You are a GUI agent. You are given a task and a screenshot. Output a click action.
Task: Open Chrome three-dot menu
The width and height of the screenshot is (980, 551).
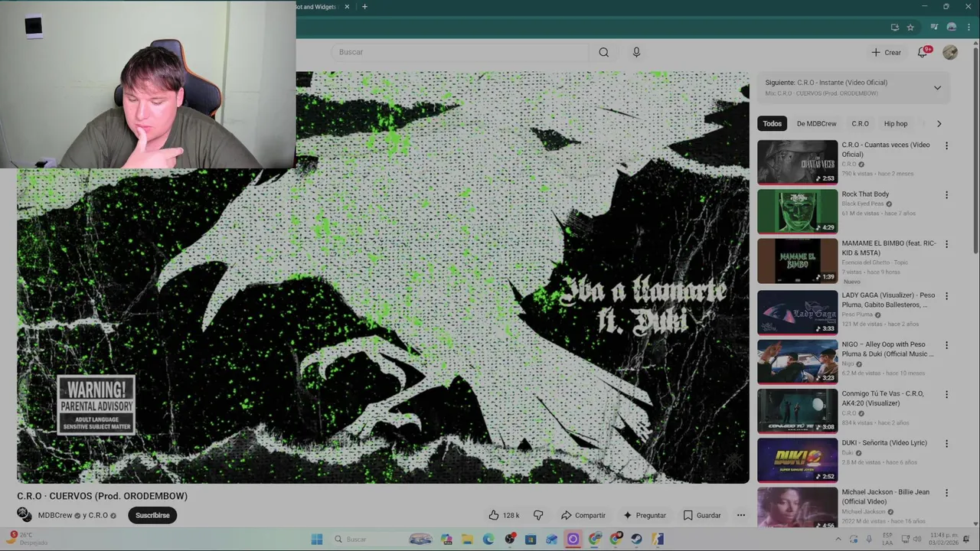point(970,28)
